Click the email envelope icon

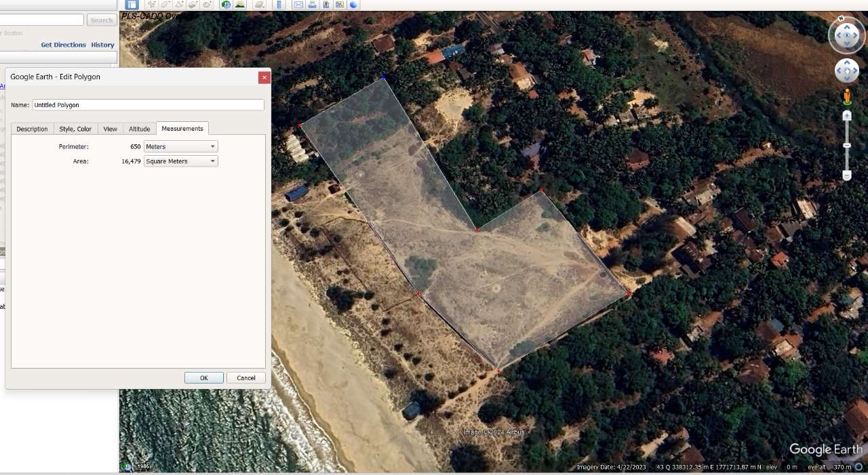tap(298, 4)
